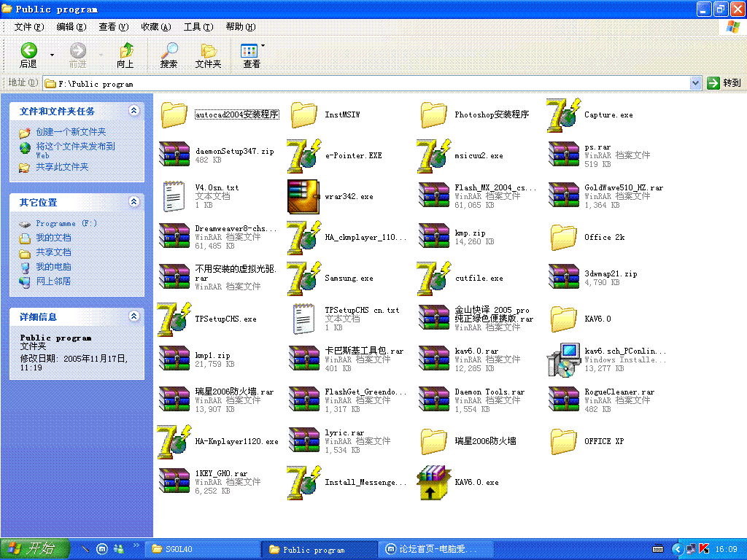The image size is (747, 560).
Task: Select the InstMSIW folder icon
Action: click(x=304, y=114)
